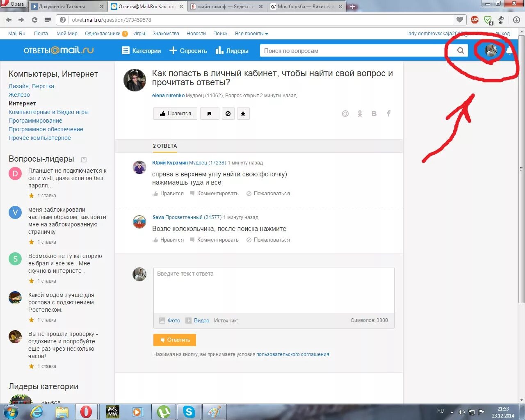Click the volume icon in system tray
Viewport: 525px width, 420px height.
[x=461, y=412]
